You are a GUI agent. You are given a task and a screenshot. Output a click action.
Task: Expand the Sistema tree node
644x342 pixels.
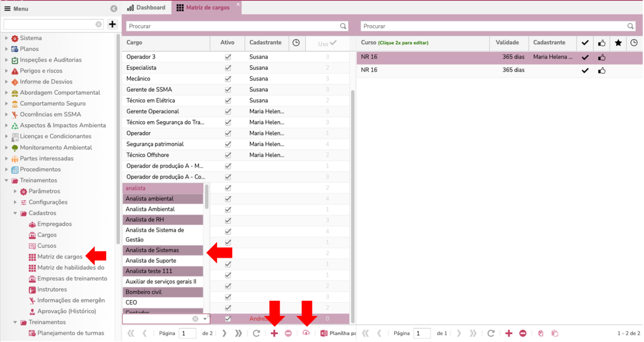coord(6,38)
